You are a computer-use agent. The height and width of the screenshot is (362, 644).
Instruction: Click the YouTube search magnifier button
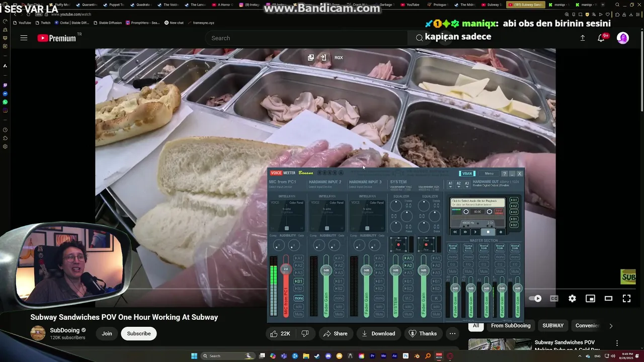[x=419, y=38]
